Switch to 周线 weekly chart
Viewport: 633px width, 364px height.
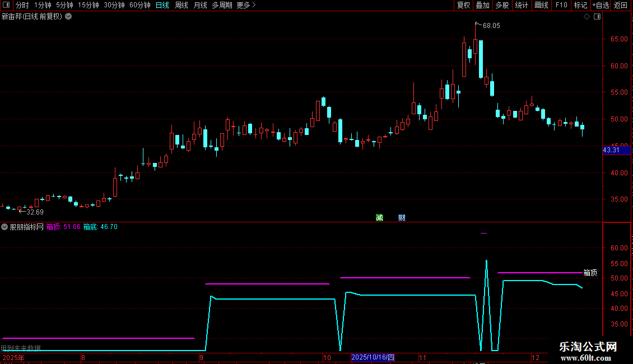pyautogui.click(x=181, y=5)
